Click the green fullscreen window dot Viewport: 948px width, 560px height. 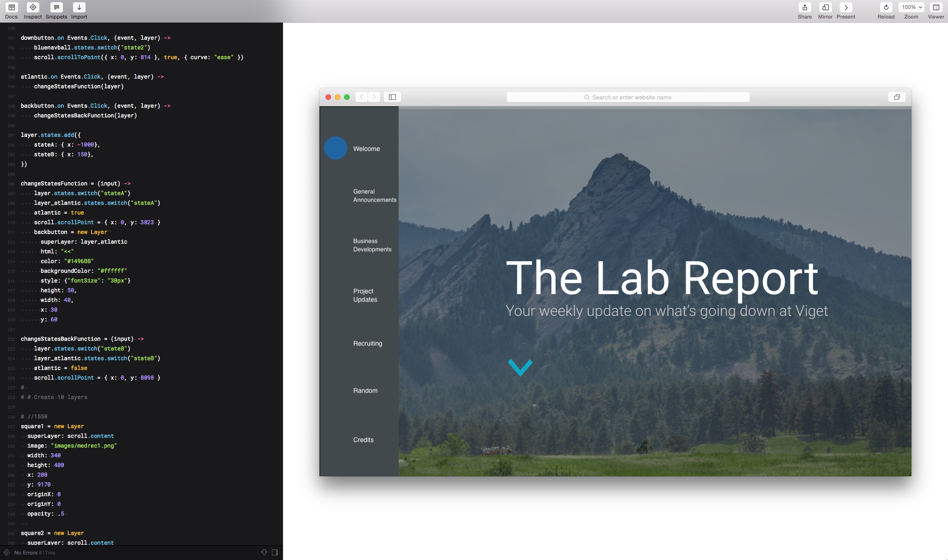[347, 97]
